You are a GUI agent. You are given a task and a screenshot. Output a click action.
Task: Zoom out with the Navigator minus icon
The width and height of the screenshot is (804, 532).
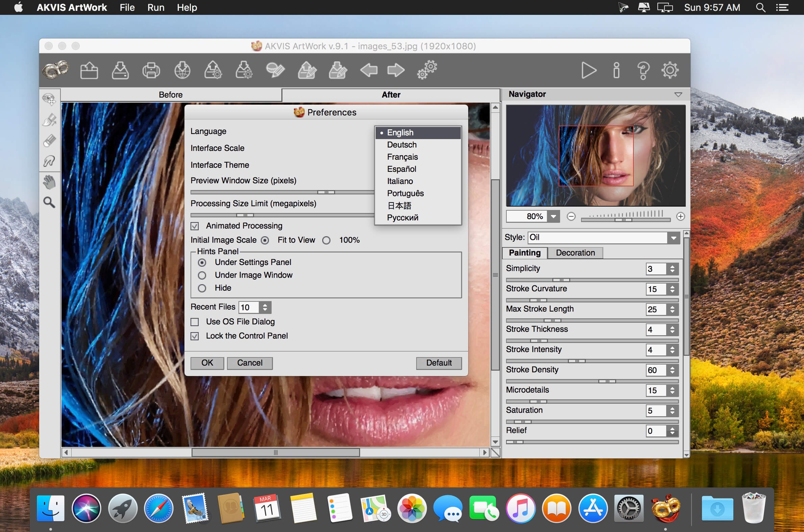[x=571, y=216]
